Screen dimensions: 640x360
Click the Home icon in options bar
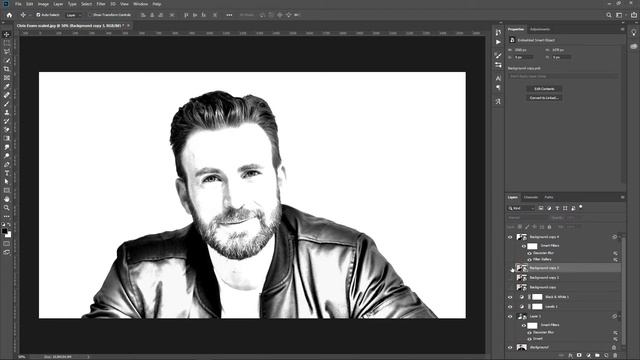point(9,15)
